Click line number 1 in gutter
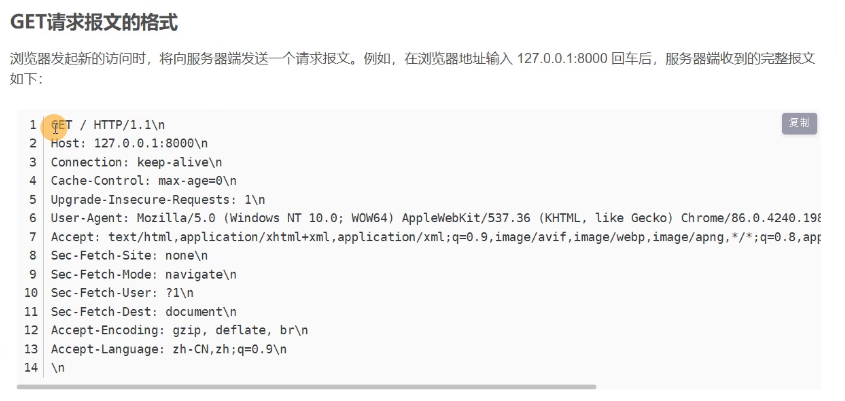This screenshot has width=845, height=401. coord(33,125)
